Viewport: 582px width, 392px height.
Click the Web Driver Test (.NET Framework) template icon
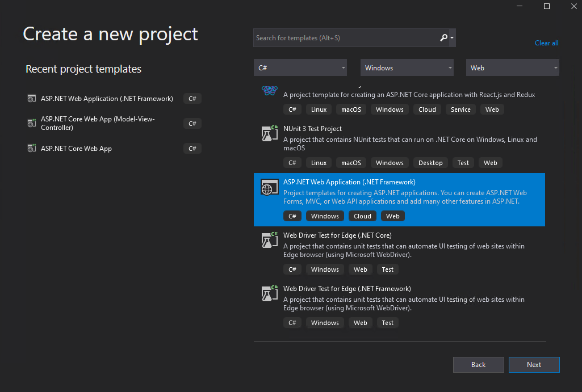(269, 293)
